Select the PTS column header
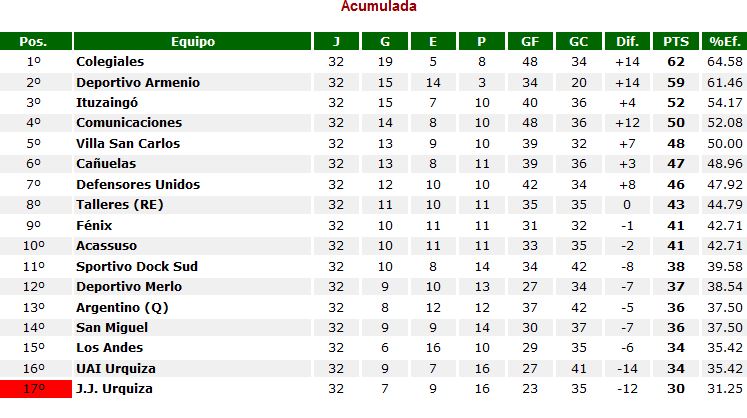 pyautogui.click(x=676, y=41)
